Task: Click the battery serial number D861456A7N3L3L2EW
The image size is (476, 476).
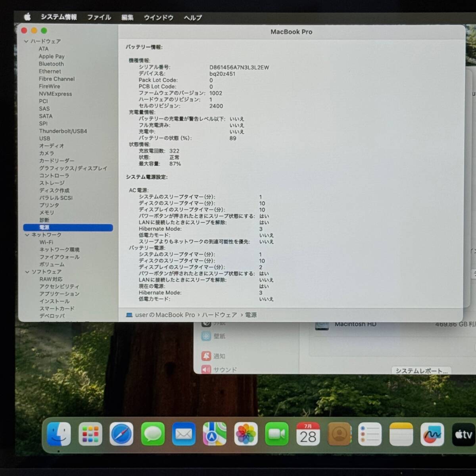Action: coord(239,67)
